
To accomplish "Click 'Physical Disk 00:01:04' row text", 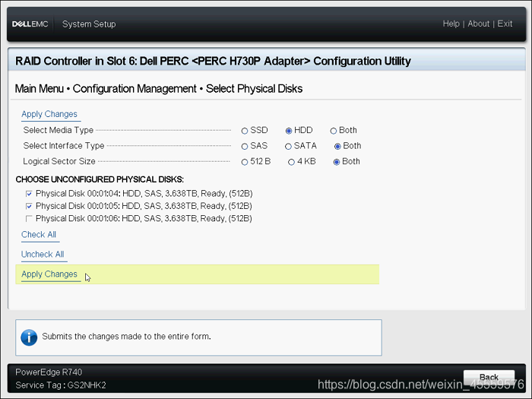I will tap(144, 193).
